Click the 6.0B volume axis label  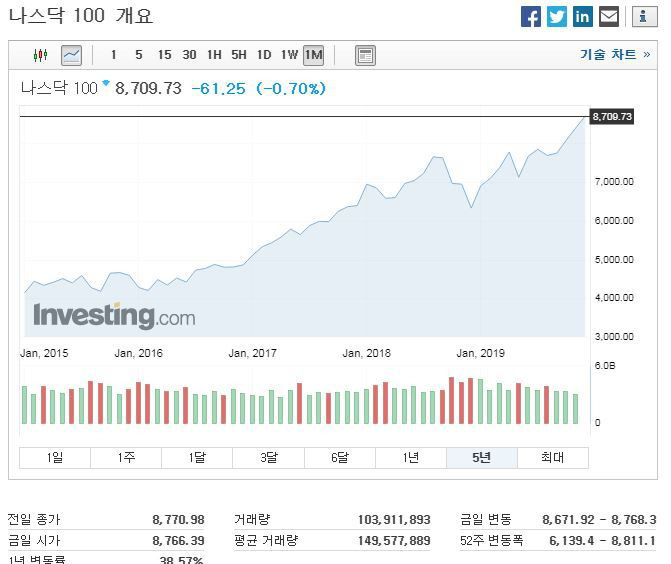[x=605, y=366]
